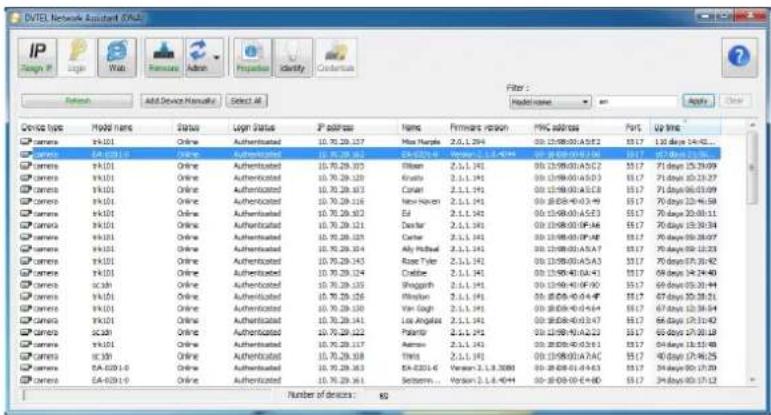Open the Web interface tool
This screenshot has height=415, width=771.
click(x=117, y=58)
